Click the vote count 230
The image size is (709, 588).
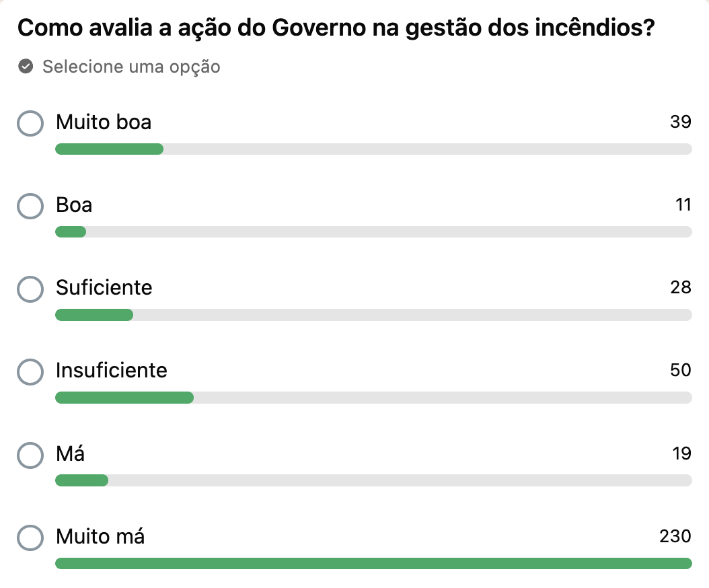click(675, 536)
